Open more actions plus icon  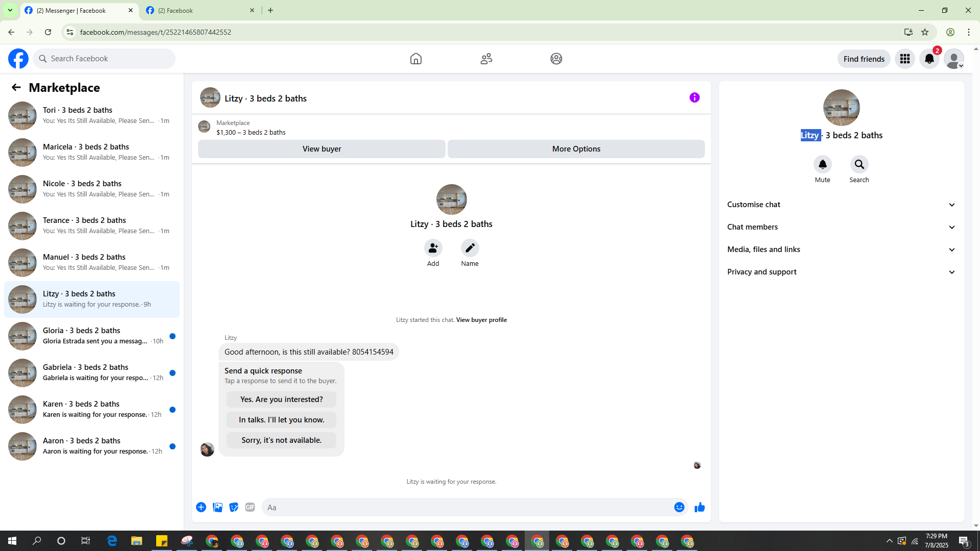[x=201, y=507]
